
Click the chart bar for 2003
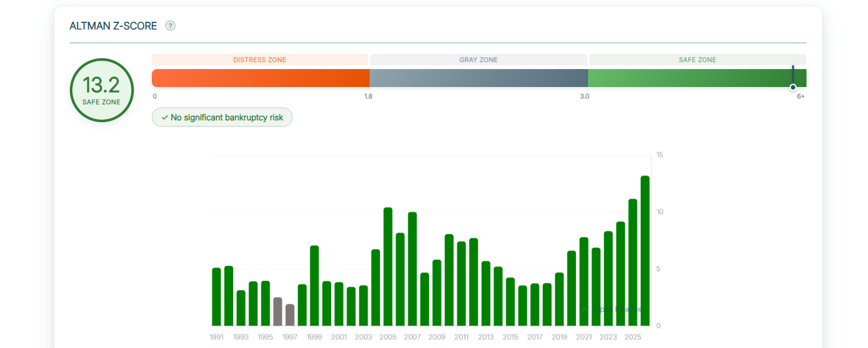(363, 306)
